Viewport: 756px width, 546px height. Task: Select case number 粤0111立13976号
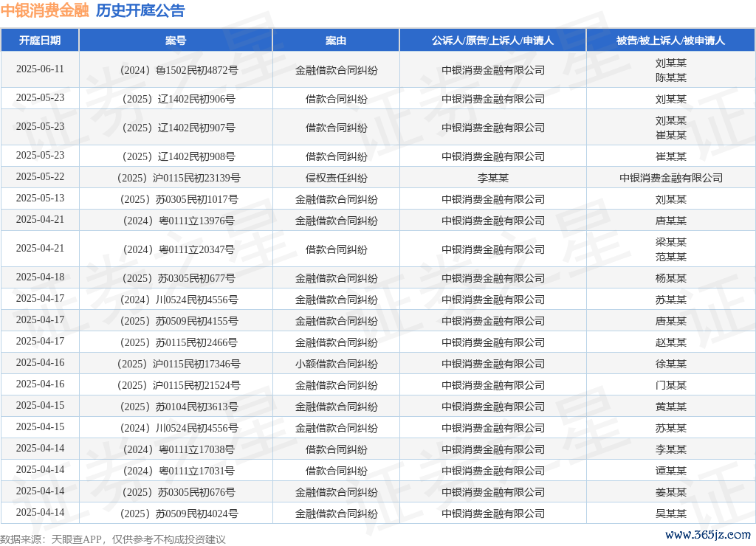179,221
